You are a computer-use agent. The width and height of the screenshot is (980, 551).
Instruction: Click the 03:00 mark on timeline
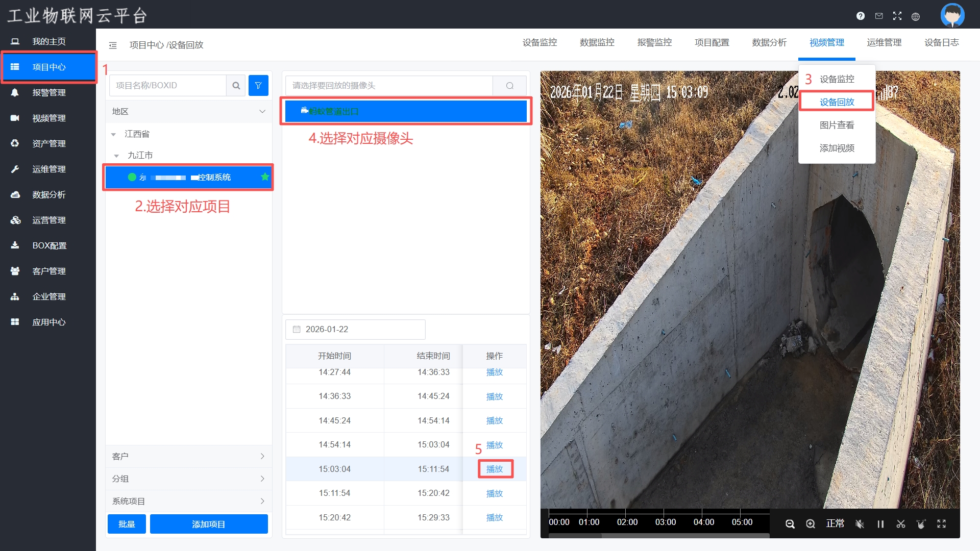point(665,522)
